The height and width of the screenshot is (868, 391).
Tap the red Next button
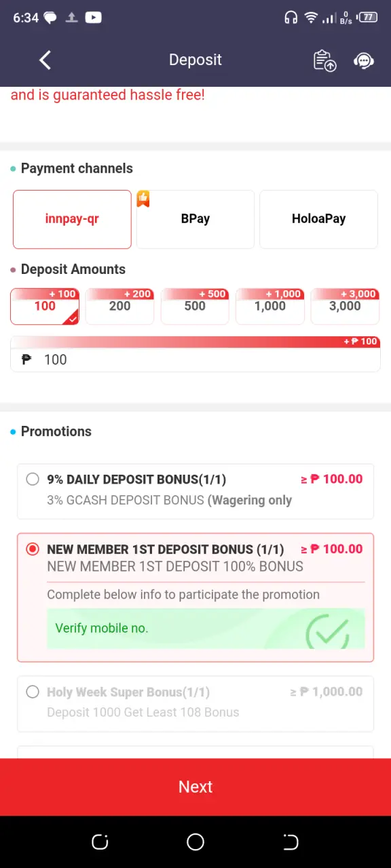[x=195, y=787]
